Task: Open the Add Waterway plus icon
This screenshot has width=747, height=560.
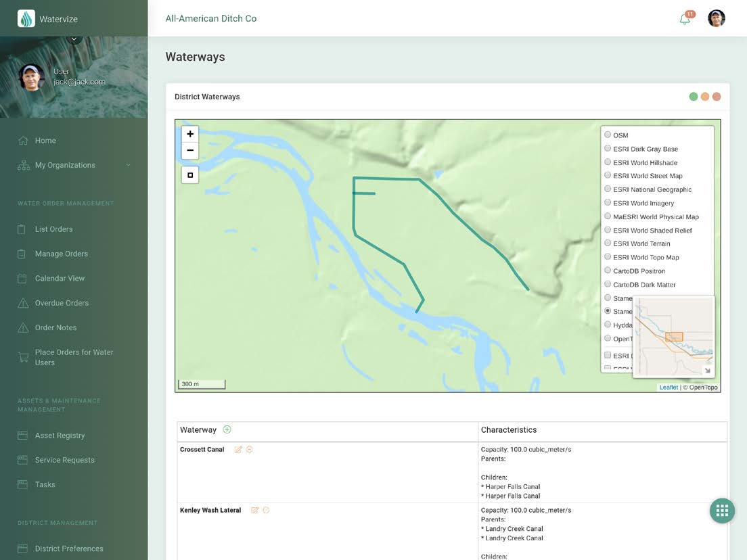Action: pos(227,429)
